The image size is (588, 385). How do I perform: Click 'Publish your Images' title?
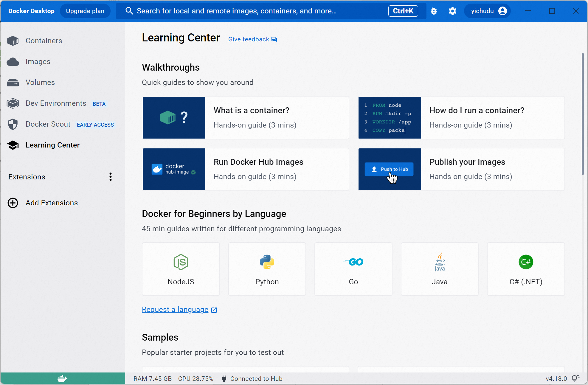click(467, 162)
